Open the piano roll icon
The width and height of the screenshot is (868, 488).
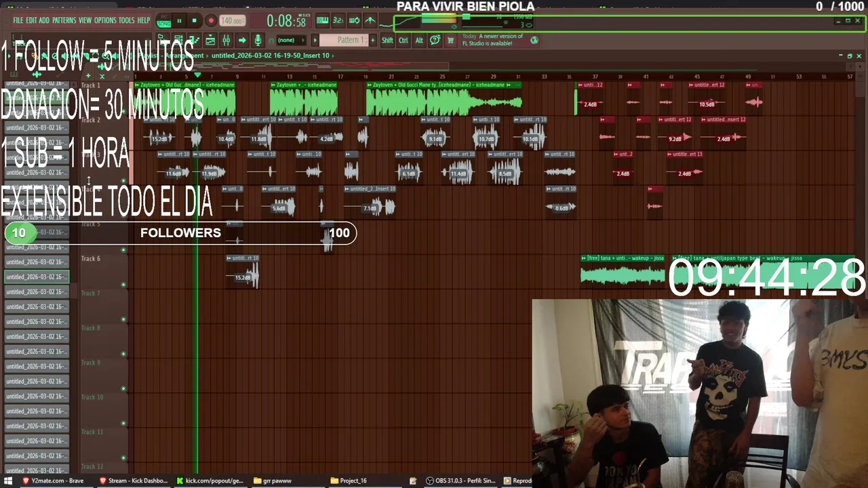195,40
